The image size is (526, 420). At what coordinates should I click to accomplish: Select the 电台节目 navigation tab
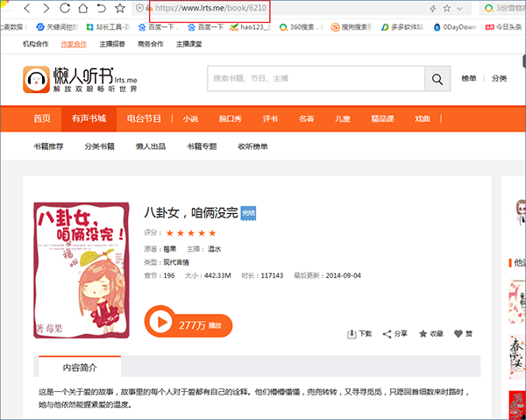(145, 118)
